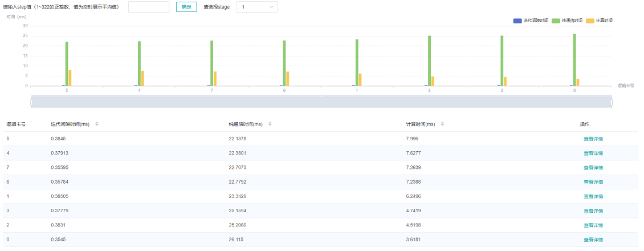This screenshot has height=251, width=644.
Task: Open 查看详情 for logical card 7
Action: click(593, 168)
